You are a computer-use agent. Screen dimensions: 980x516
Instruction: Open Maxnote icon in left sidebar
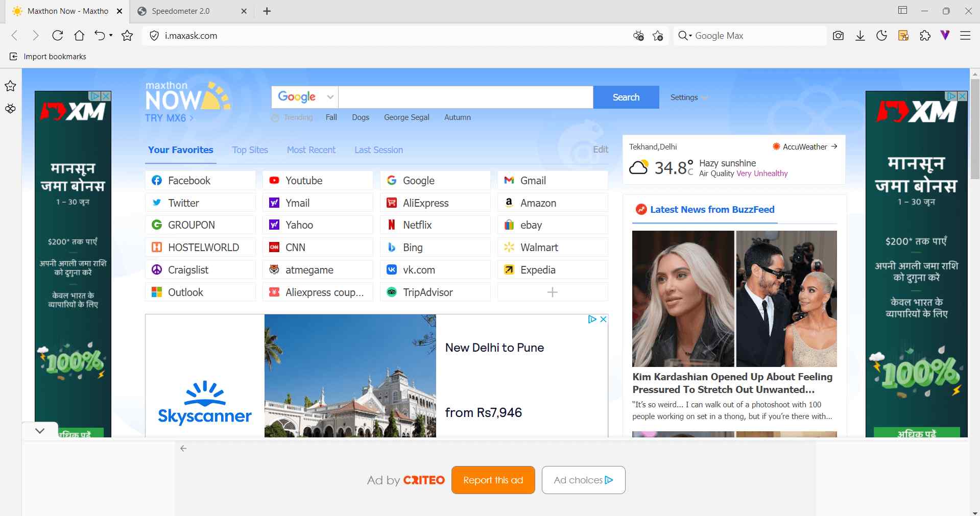(10, 109)
